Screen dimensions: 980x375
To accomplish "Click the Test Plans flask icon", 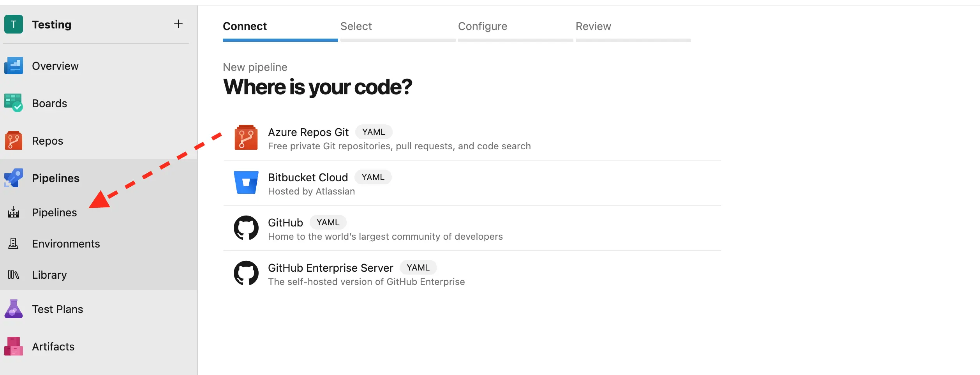I will click(14, 309).
